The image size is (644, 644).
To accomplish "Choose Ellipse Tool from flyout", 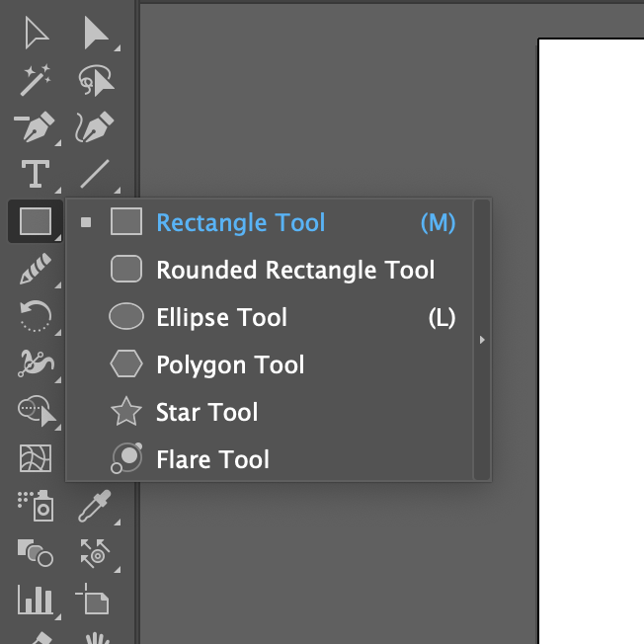I will tap(282, 317).
